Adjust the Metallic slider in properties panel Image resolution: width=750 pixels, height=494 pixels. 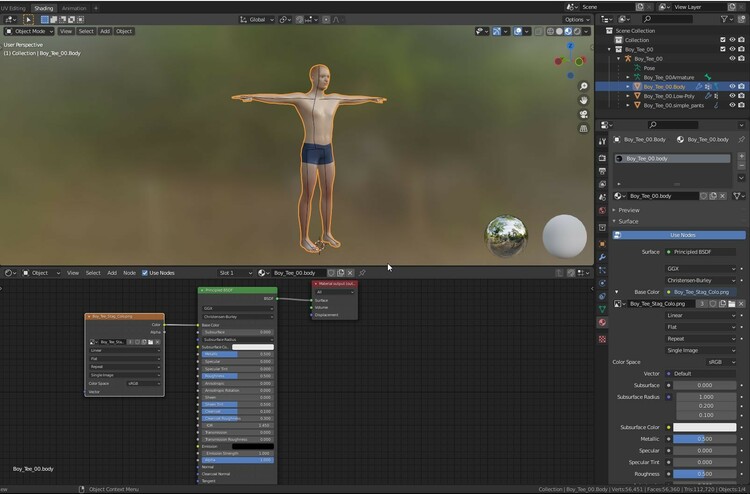coord(704,438)
